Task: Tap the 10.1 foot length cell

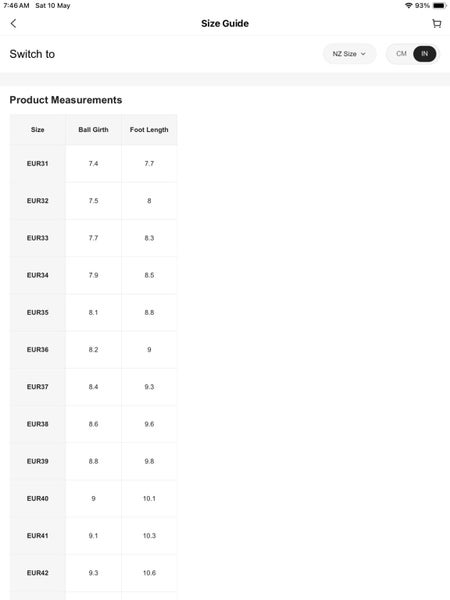Action: pyautogui.click(x=149, y=498)
